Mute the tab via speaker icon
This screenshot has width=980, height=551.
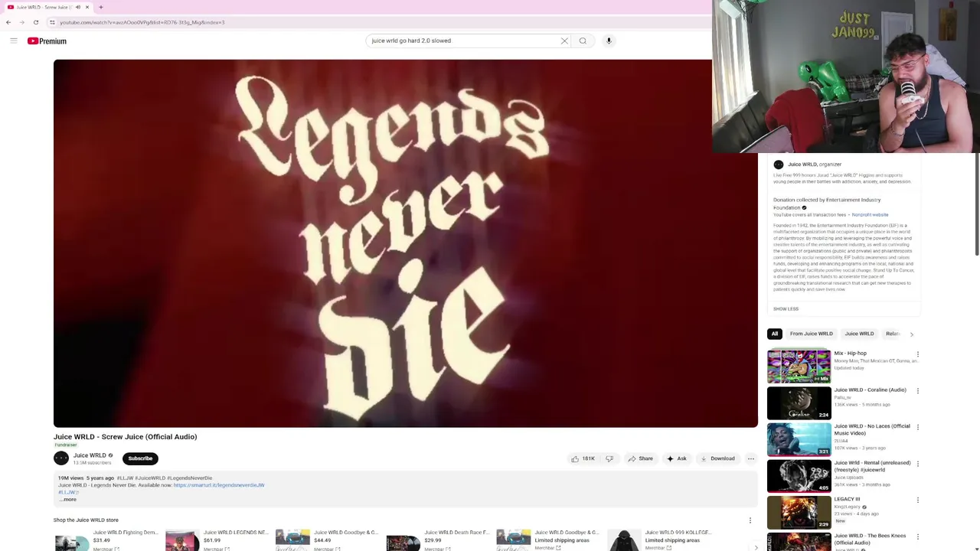coord(77,7)
